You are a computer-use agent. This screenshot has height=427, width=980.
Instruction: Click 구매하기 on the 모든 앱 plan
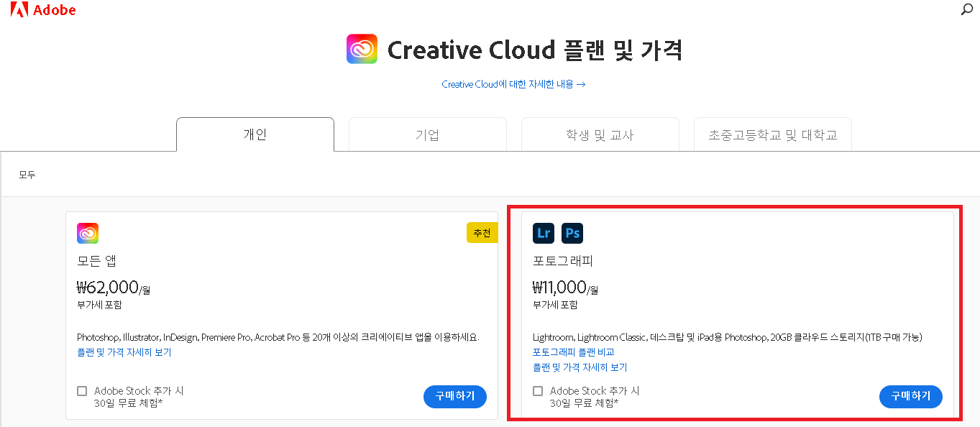coord(455,396)
